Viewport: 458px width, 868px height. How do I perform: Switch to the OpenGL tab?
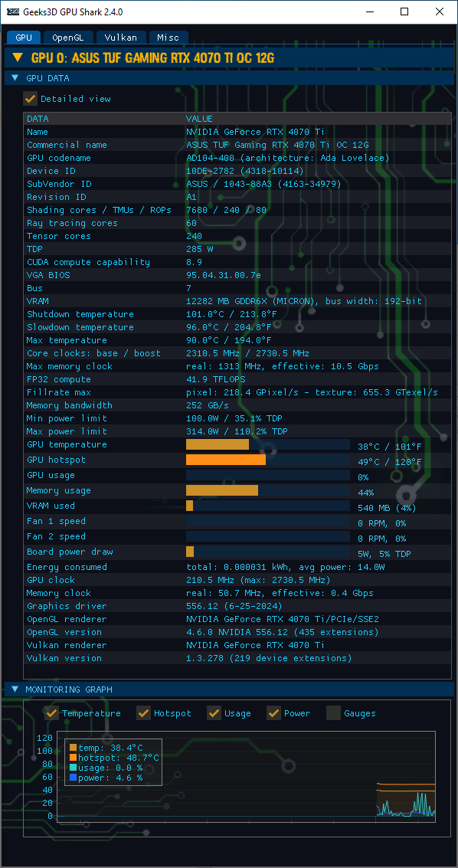click(68, 38)
